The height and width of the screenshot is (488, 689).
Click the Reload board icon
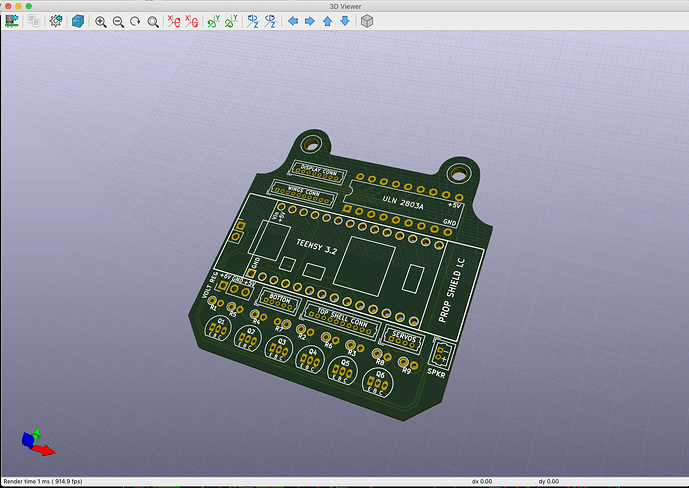[x=12, y=21]
